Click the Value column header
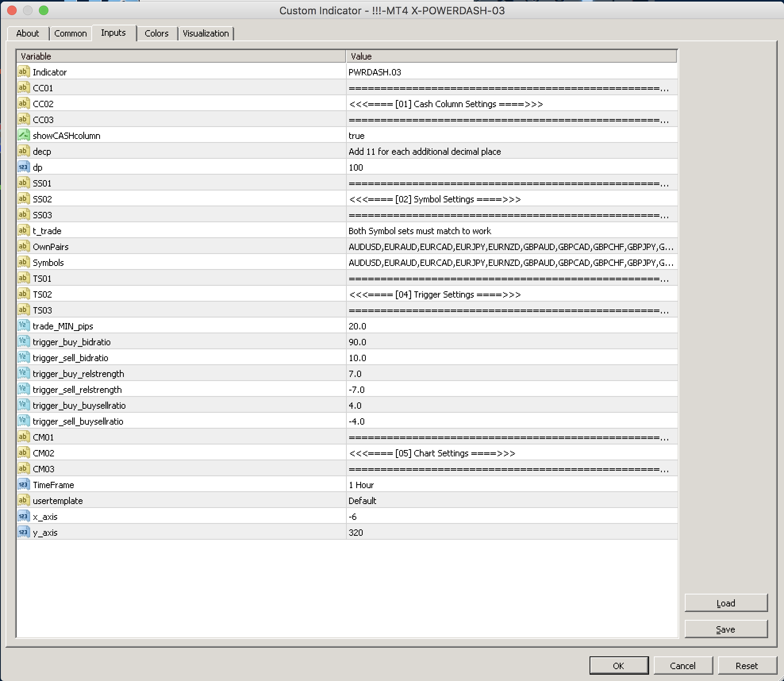The height and width of the screenshot is (681, 784). (511, 56)
